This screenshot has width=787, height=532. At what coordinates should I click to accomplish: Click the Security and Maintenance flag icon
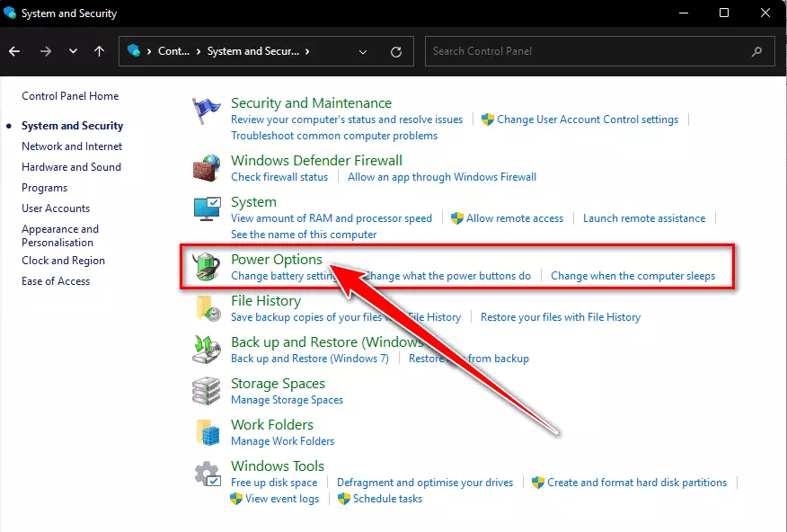pos(206,111)
